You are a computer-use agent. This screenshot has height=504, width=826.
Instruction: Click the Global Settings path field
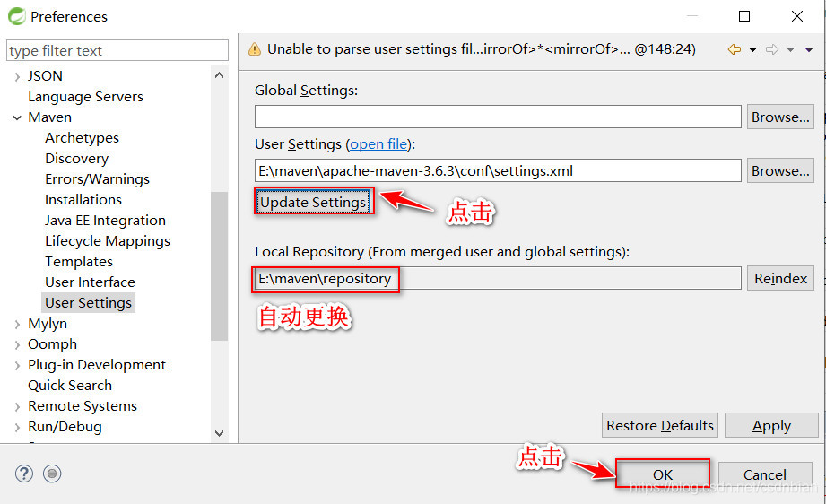coord(498,117)
